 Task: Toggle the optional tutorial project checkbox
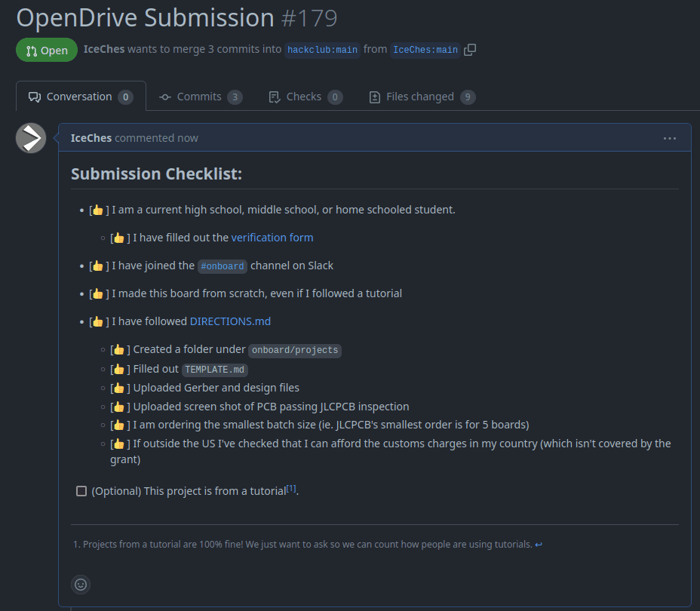[81, 491]
